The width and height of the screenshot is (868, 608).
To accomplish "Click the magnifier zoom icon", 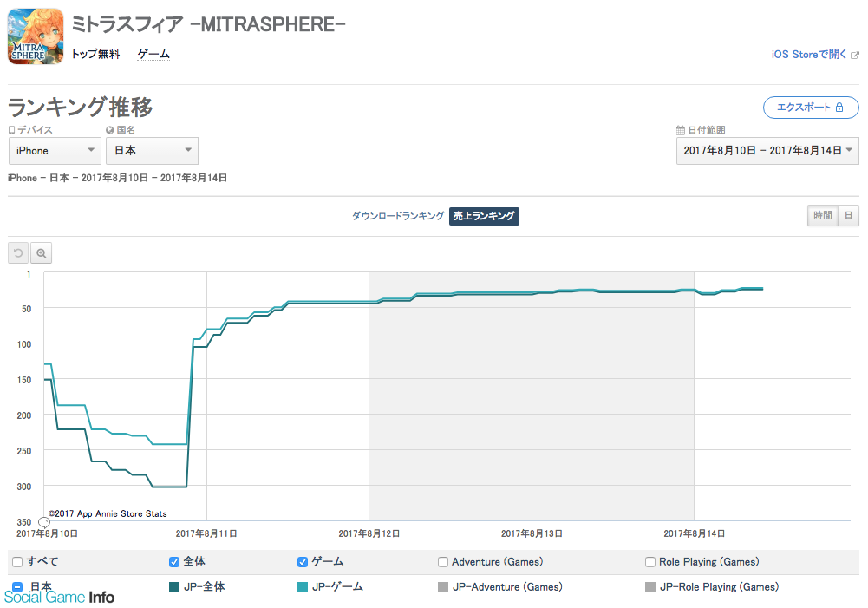I will (x=41, y=253).
